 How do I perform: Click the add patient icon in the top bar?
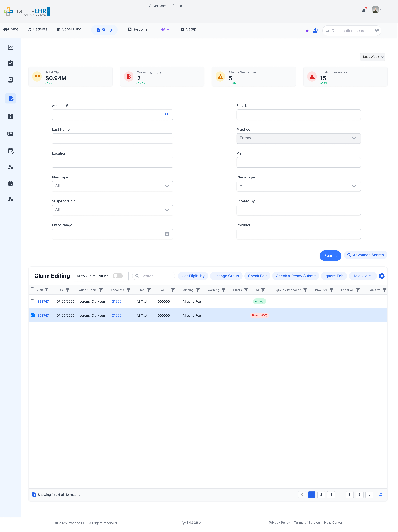point(316,31)
